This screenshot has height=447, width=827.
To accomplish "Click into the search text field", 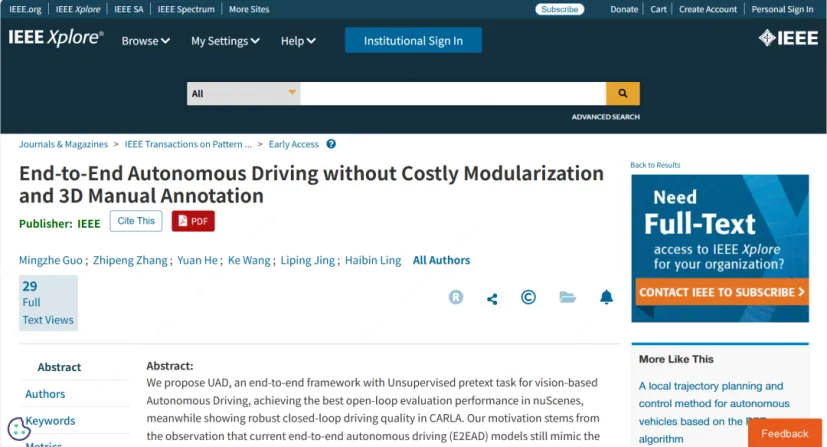I will pyautogui.click(x=453, y=93).
